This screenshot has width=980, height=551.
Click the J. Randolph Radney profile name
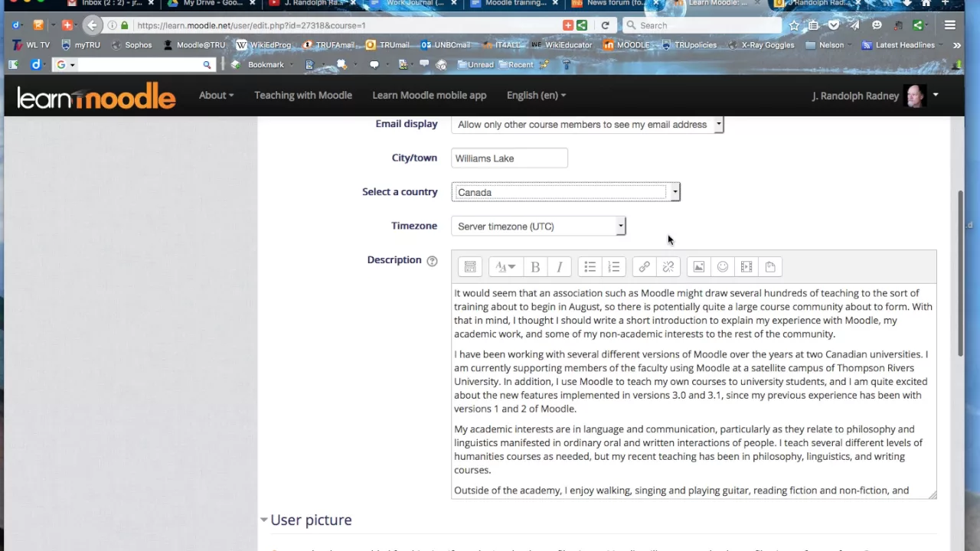click(855, 96)
